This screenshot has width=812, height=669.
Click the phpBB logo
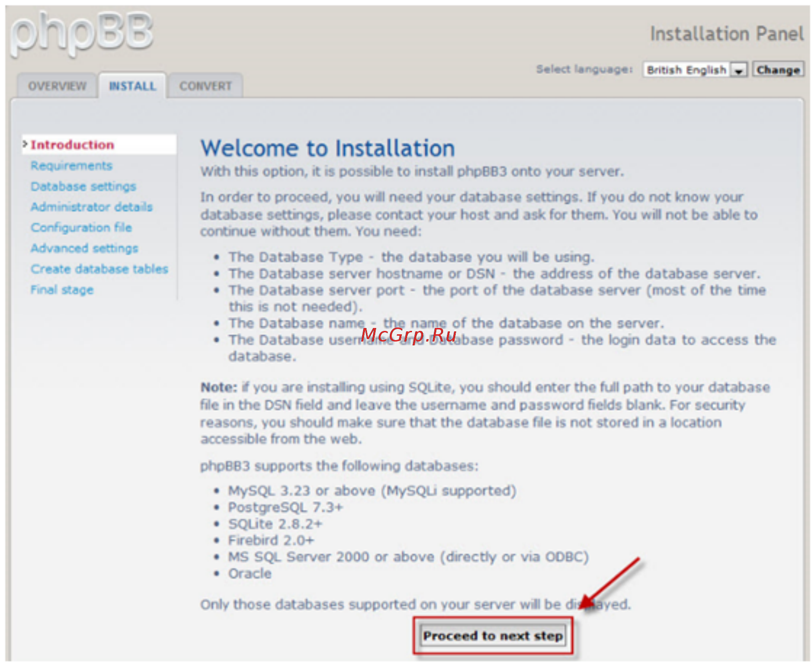(x=82, y=34)
